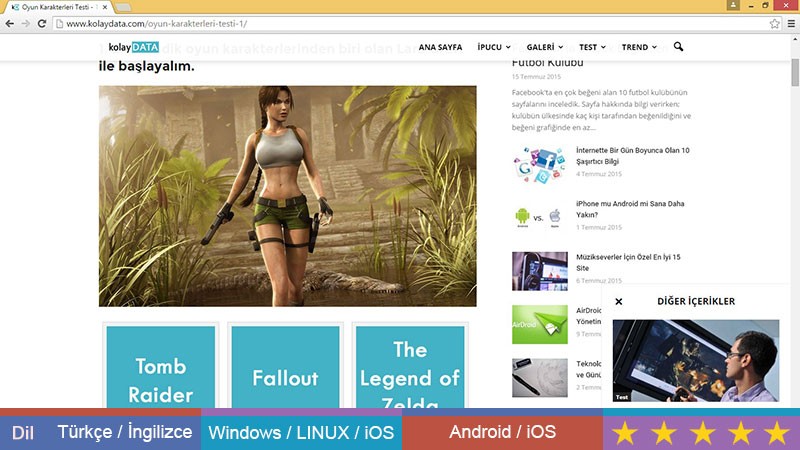
Task: Click the Android vs Apple thumbnail
Action: point(540,218)
